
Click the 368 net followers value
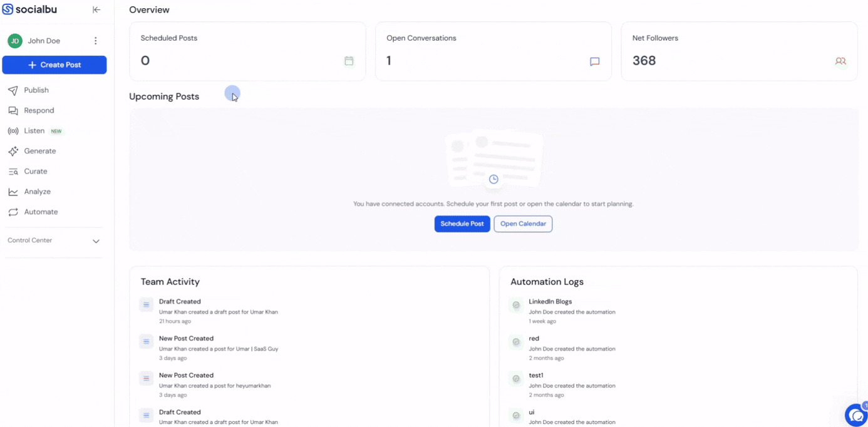click(x=644, y=61)
